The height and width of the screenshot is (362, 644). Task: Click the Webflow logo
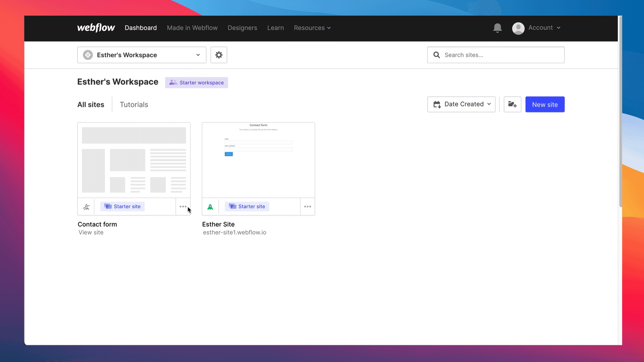[x=96, y=28]
